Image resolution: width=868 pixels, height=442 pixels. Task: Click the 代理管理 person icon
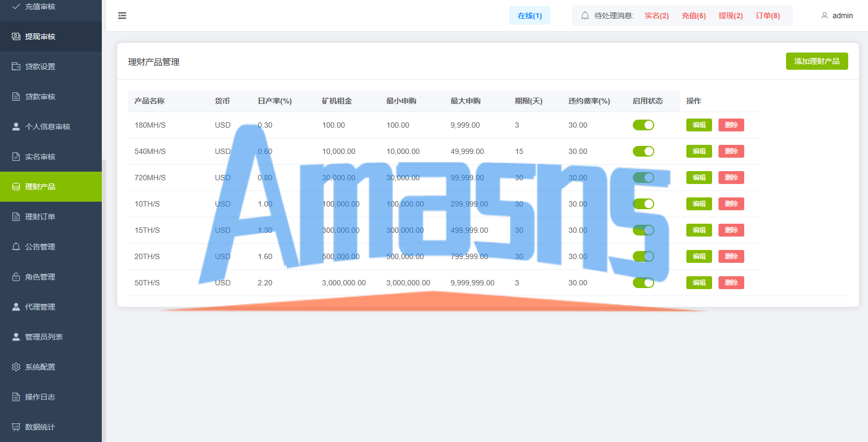pyautogui.click(x=16, y=307)
